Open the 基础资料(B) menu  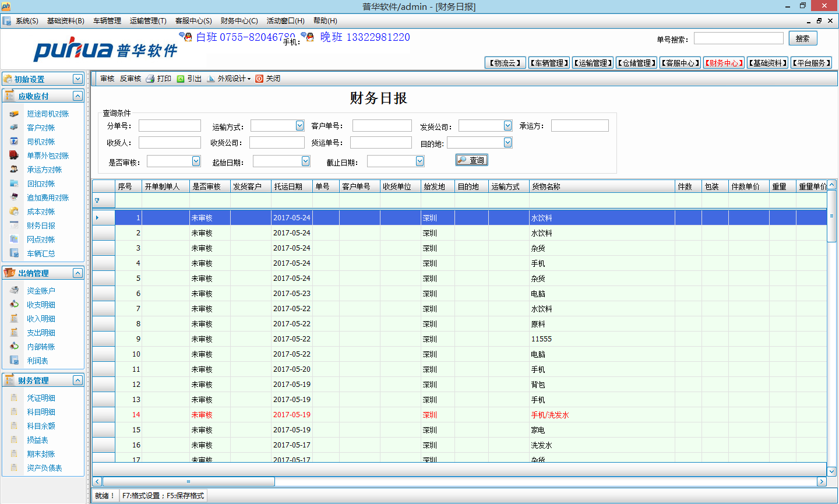coord(65,21)
